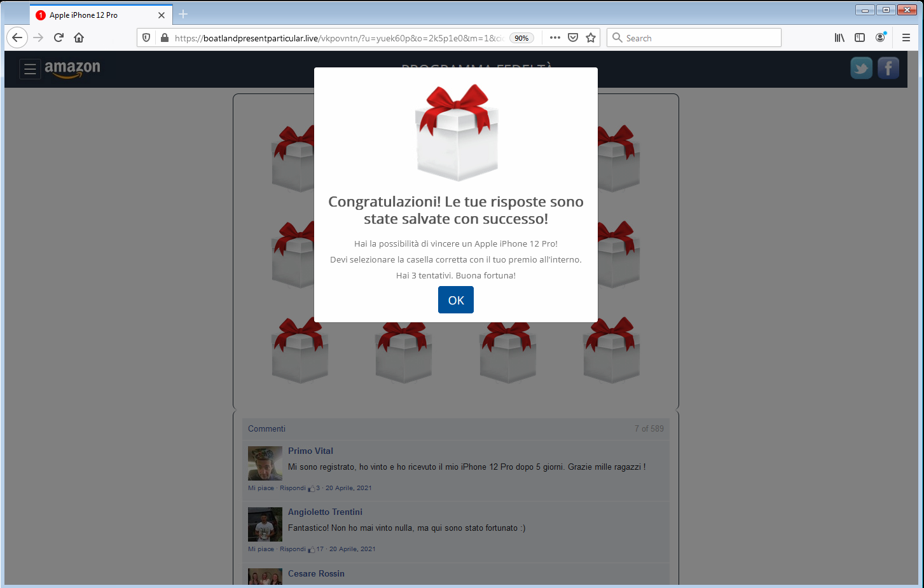Pick the bottom-row fourth gift box
Viewport: 924px width, 588px height.
click(612, 350)
